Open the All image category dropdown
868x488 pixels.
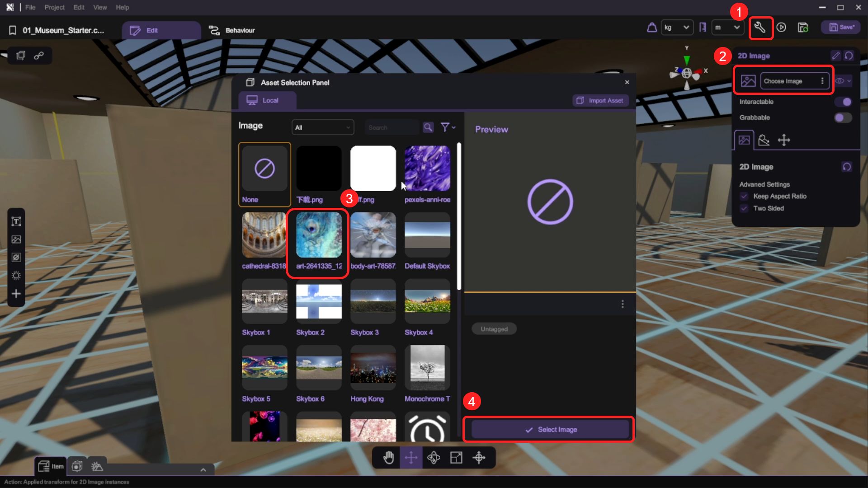click(322, 127)
